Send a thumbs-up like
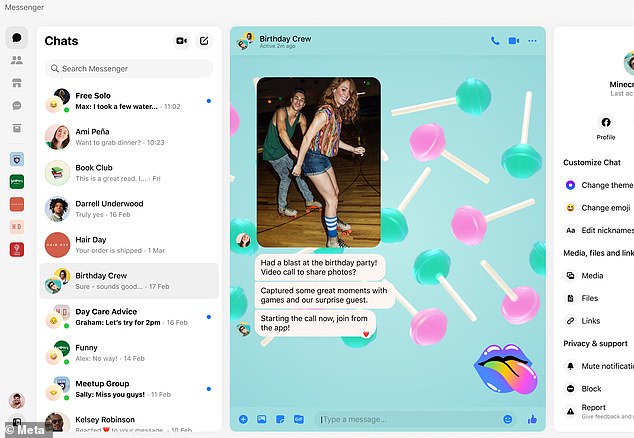Screen dimensions: 634x438 pos(532,418)
